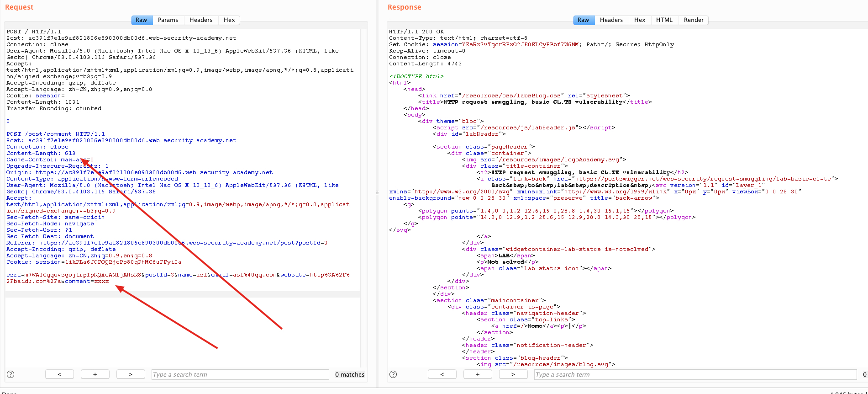This screenshot has width=868, height=394.
Task: Open Headers tab in Response pane
Action: [x=611, y=20]
